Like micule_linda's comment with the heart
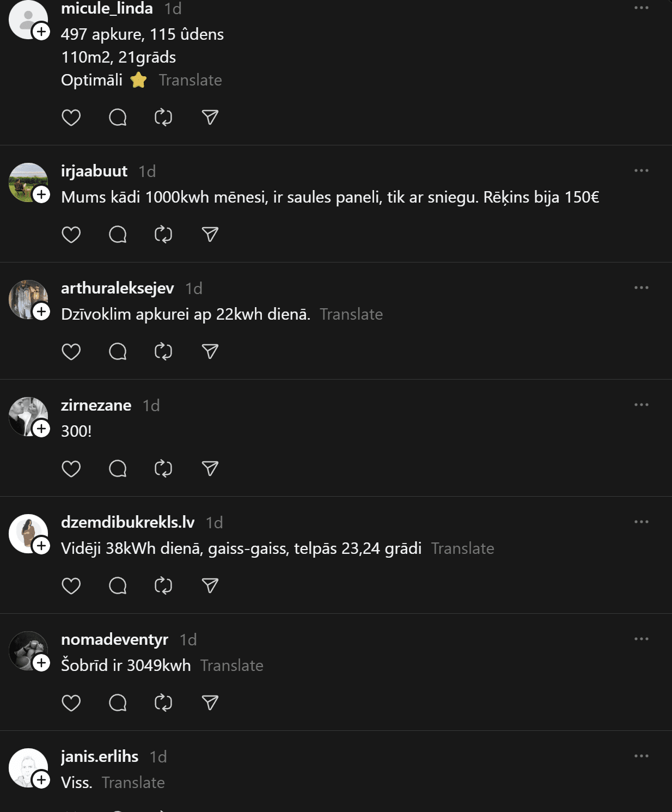Screen dimensions: 672x812 pyautogui.click(x=71, y=118)
